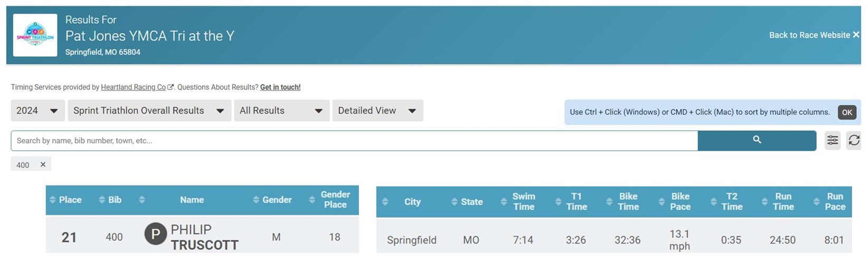The width and height of the screenshot is (868, 256).
Task: Open the results filter settings icon
Action: pos(832,140)
